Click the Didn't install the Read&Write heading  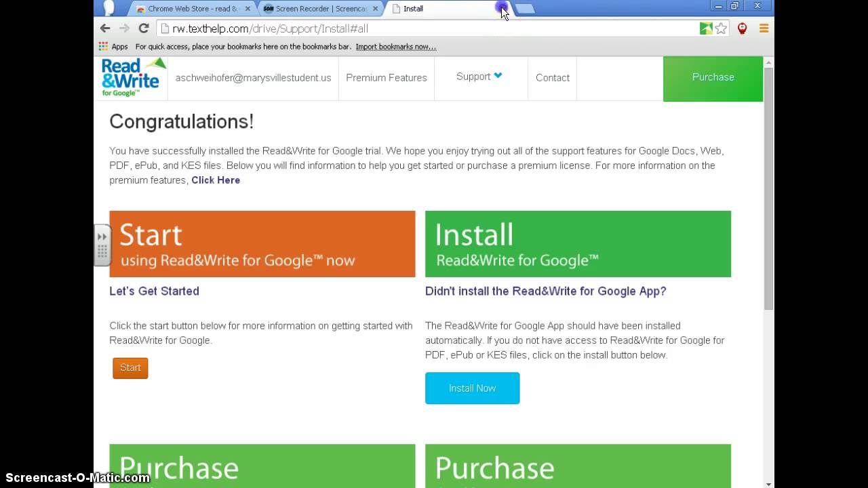pos(546,291)
